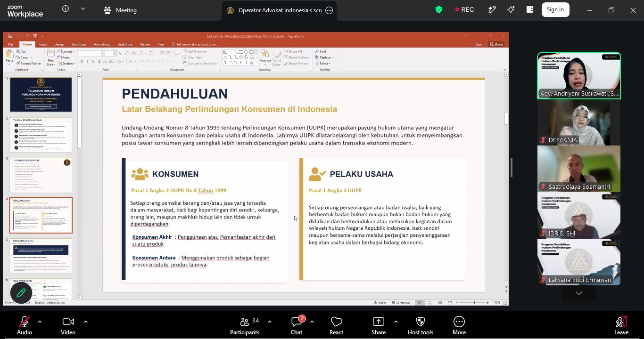Toggle the REC recording indicator
The width and height of the screenshot is (644, 339).
[464, 10]
